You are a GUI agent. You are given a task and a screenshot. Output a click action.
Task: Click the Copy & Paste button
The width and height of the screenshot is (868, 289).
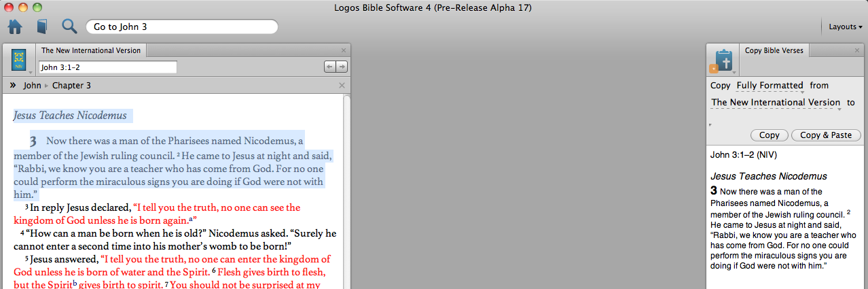click(826, 135)
